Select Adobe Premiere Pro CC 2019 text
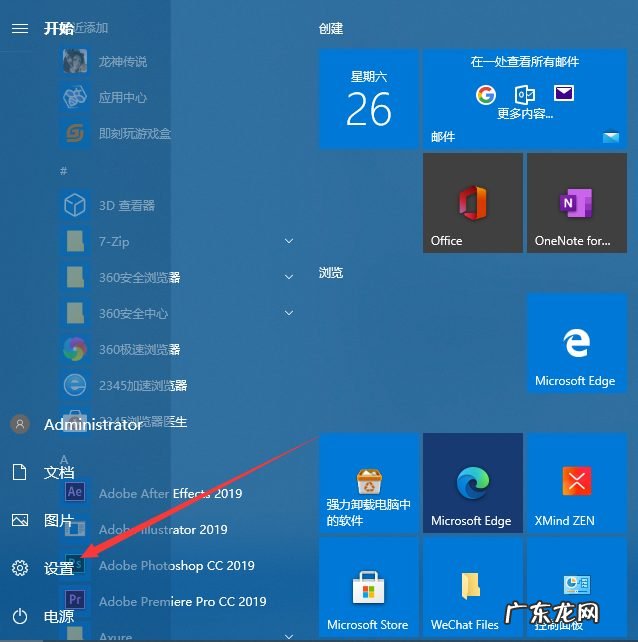Image resolution: width=638 pixels, height=642 pixels. pyautogui.click(x=183, y=601)
